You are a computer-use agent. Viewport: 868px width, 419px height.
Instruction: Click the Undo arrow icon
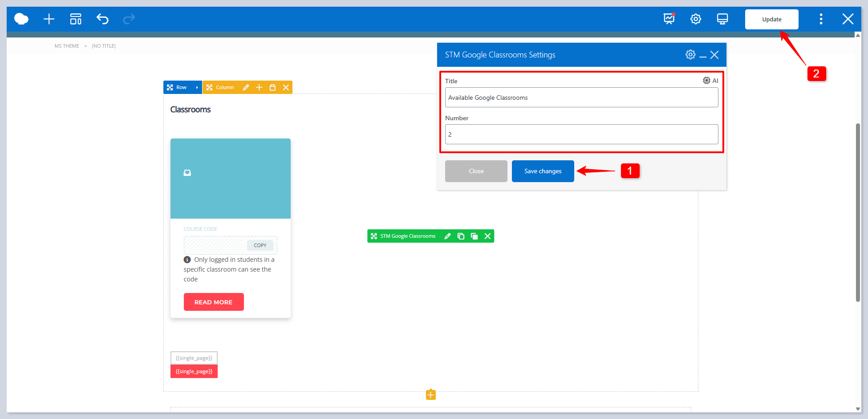(102, 19)
